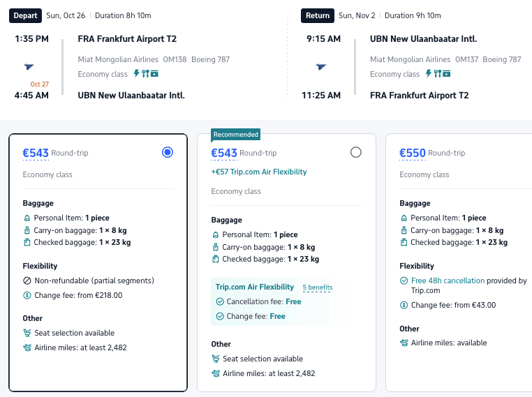Click the Depart label badge
The width and height of the screenshot is (532, 397).
[x=25, y=15]
